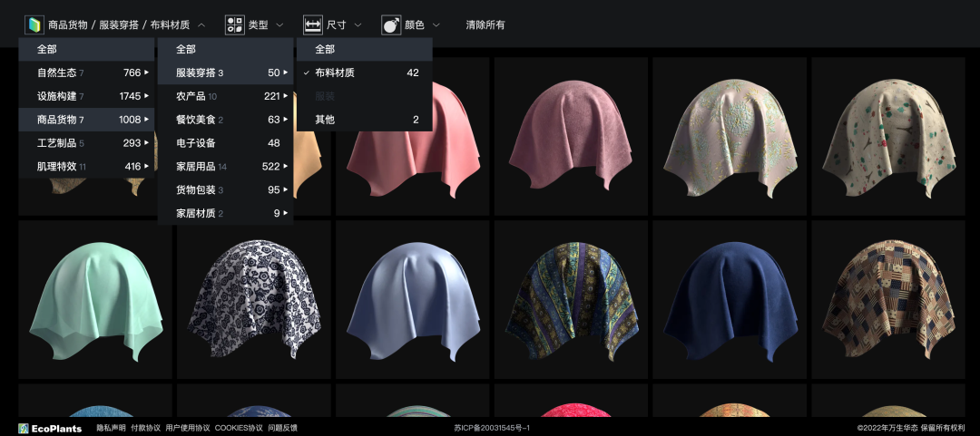The width and height of the screenshot is (980, 436).
Task: Expand the arrow beside 家居材质 9
Action: pyautogui.click(x=286, y=213)
